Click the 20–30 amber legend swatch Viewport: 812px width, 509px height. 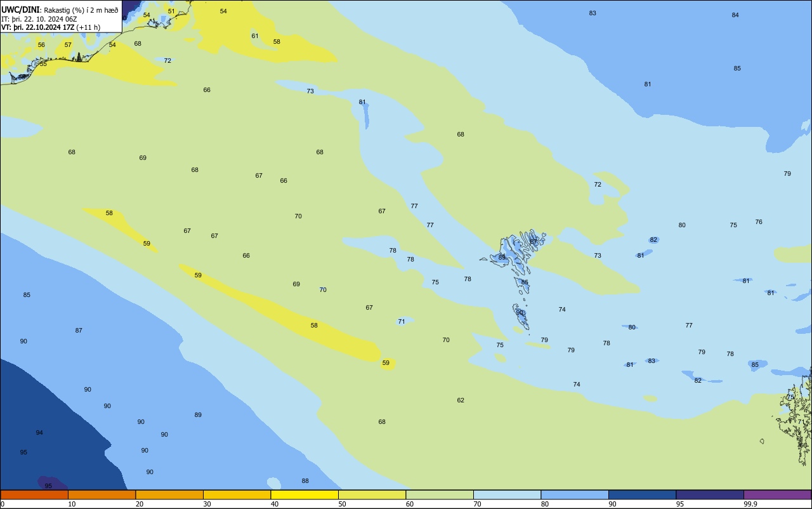(x=169, y=494)
